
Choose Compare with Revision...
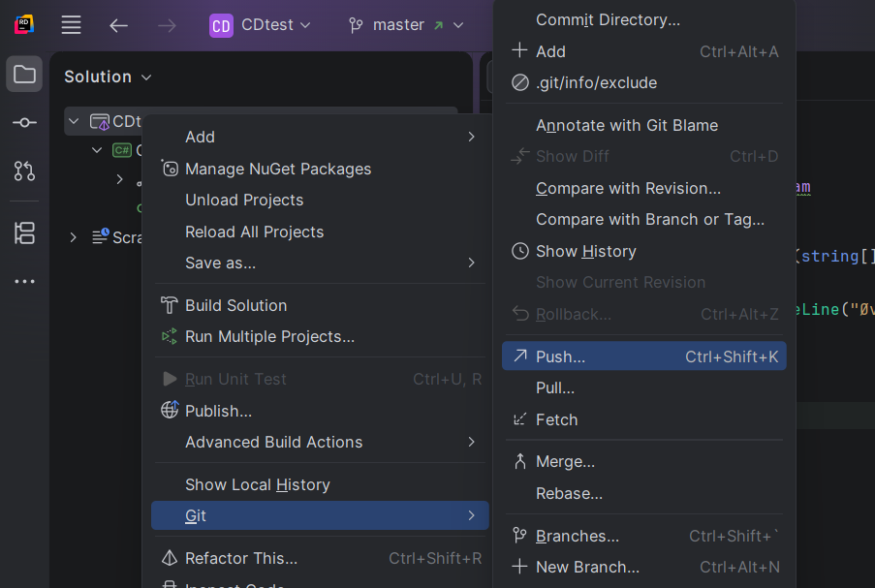coord(644,188)
